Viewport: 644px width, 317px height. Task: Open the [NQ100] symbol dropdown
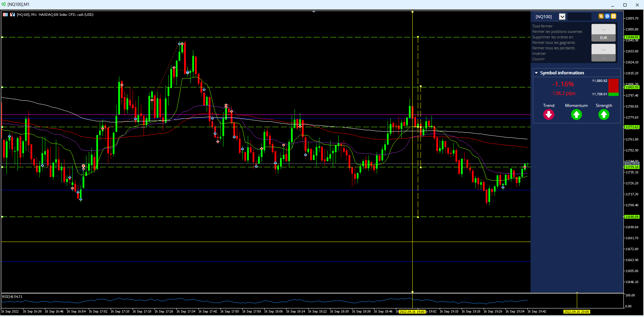[x=562, y=16]
